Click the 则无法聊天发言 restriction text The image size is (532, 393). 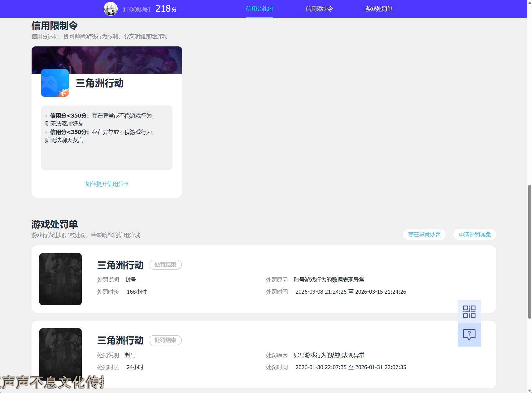(64, 140)
